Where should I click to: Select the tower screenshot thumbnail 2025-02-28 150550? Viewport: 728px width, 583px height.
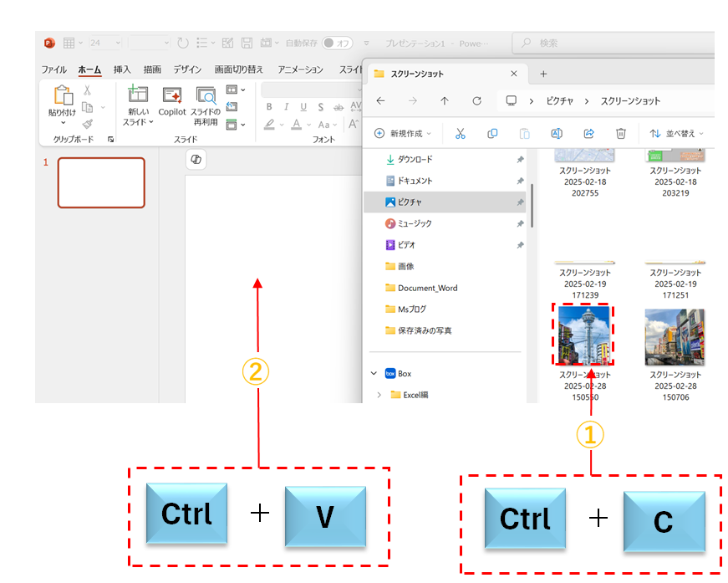583,335
